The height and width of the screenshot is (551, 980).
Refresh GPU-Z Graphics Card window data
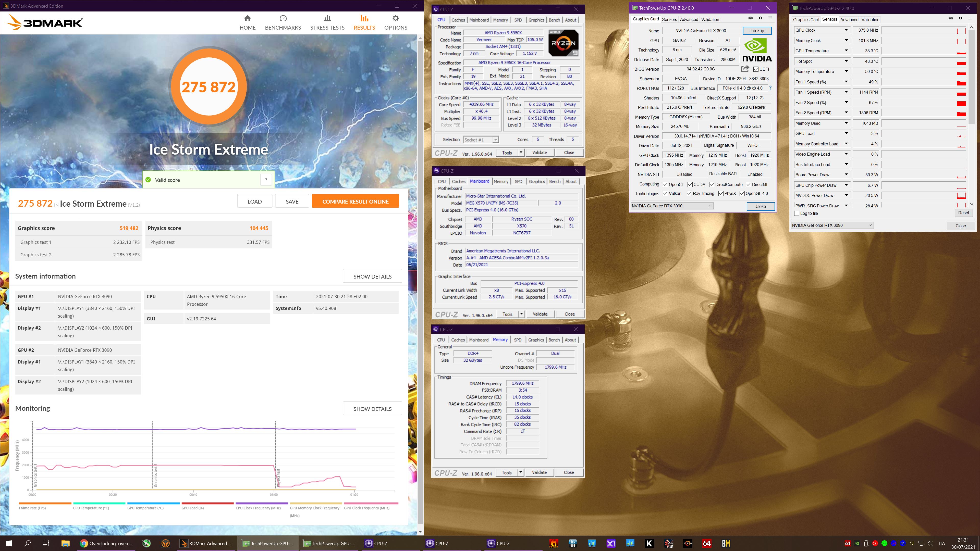tap(760, 18)
